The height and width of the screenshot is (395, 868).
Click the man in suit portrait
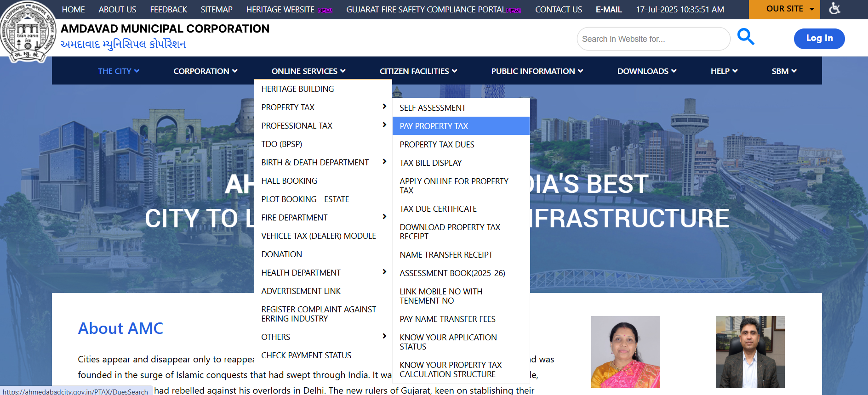coord(750,352)
